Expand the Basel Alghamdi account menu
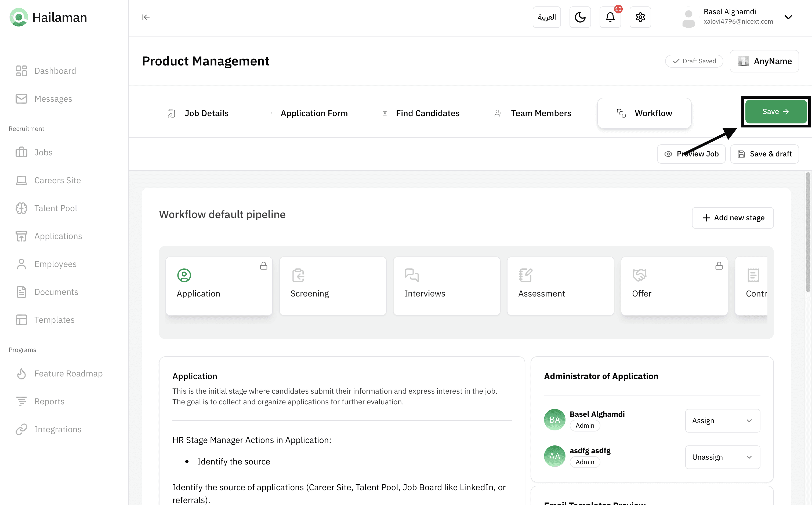This screenshot has width=812, height=505. point(788,17)
